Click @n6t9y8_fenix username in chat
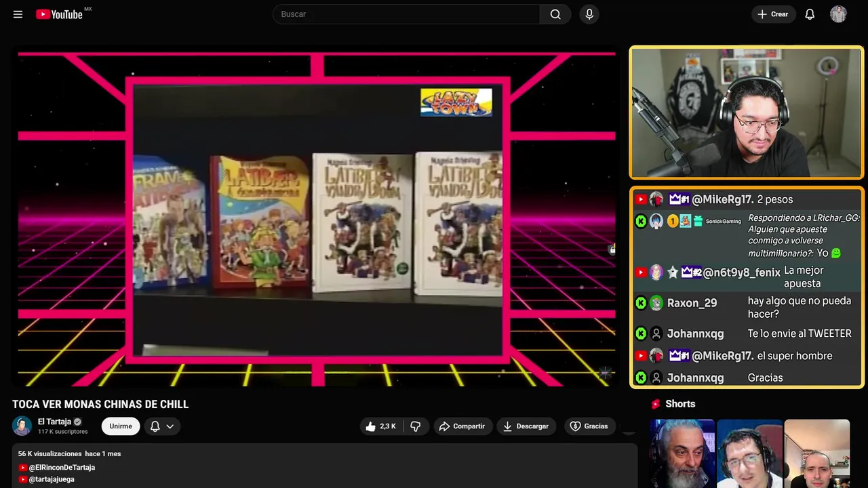Screen dimensions: 868x488 tap(742, 272)
